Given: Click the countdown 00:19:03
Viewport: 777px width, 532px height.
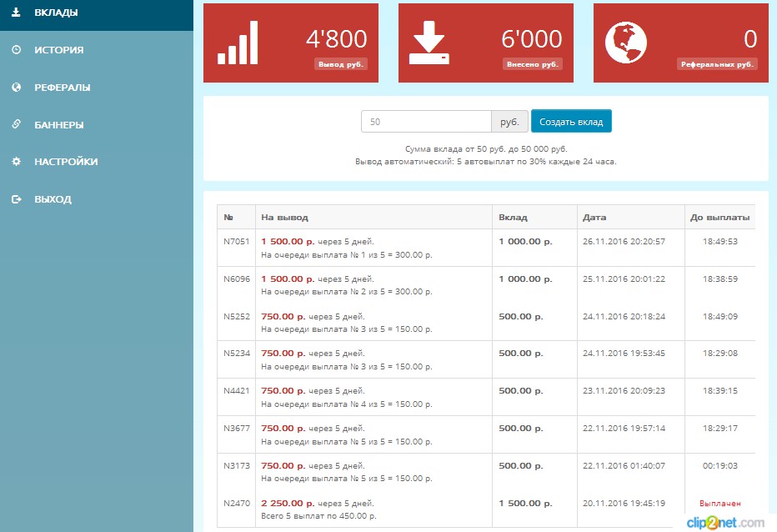Looking at the screenshot, I should click(x=720, y=465).
